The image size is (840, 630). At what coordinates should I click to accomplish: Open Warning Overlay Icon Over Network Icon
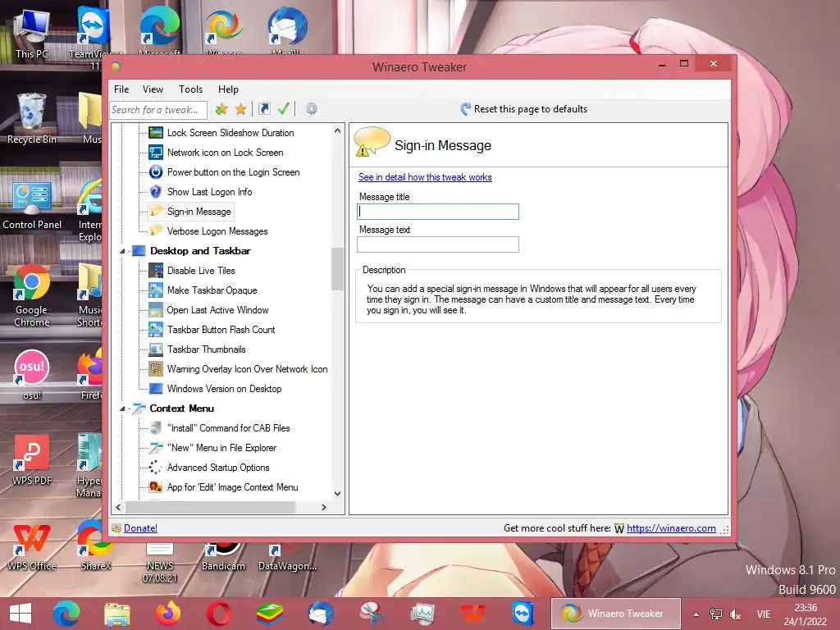pyautogui.click(x=247, y=369)
